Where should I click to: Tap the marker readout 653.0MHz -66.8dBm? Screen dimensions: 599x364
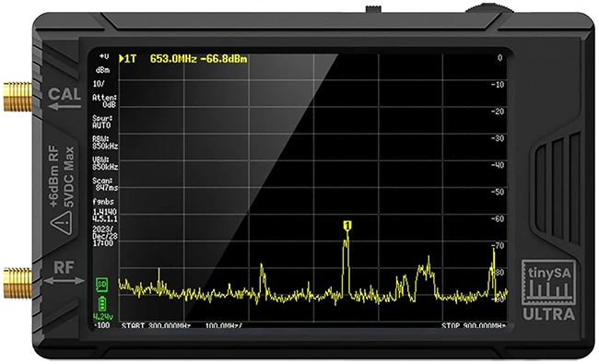click(198, 59)
